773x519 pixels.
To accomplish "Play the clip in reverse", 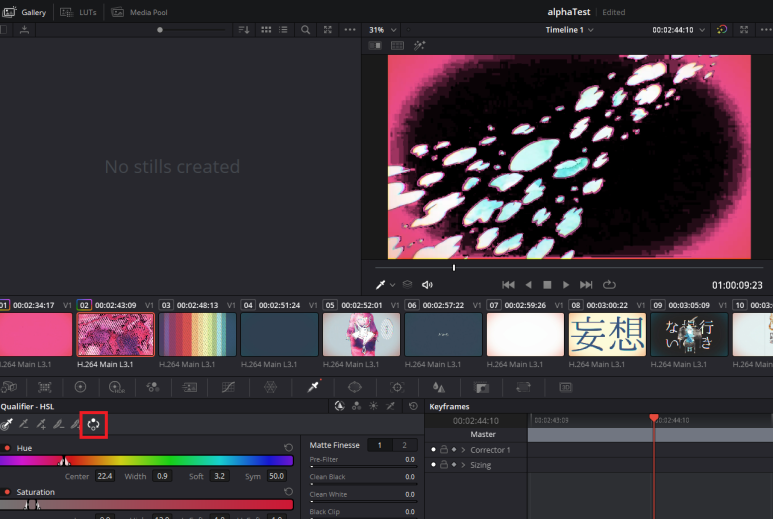I will click(528, 285).
